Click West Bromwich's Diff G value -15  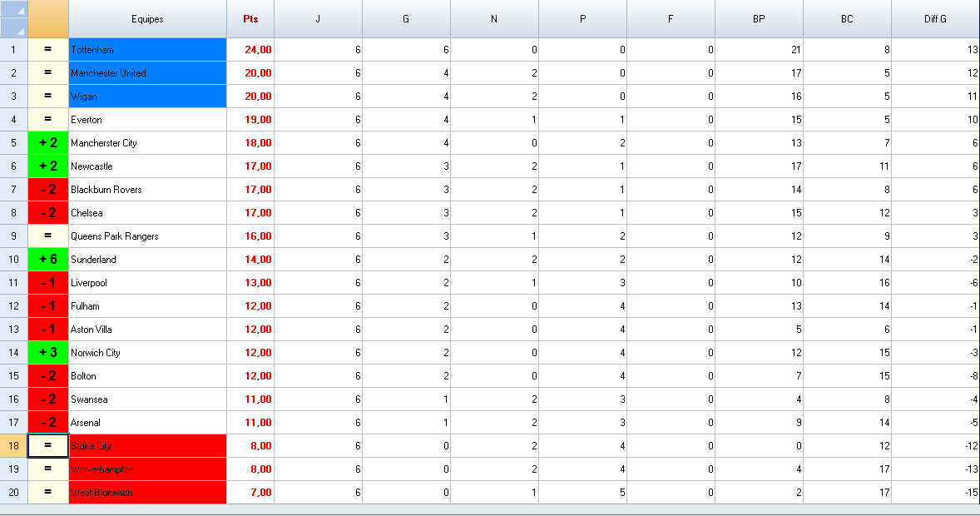click(x=935, y=492)
